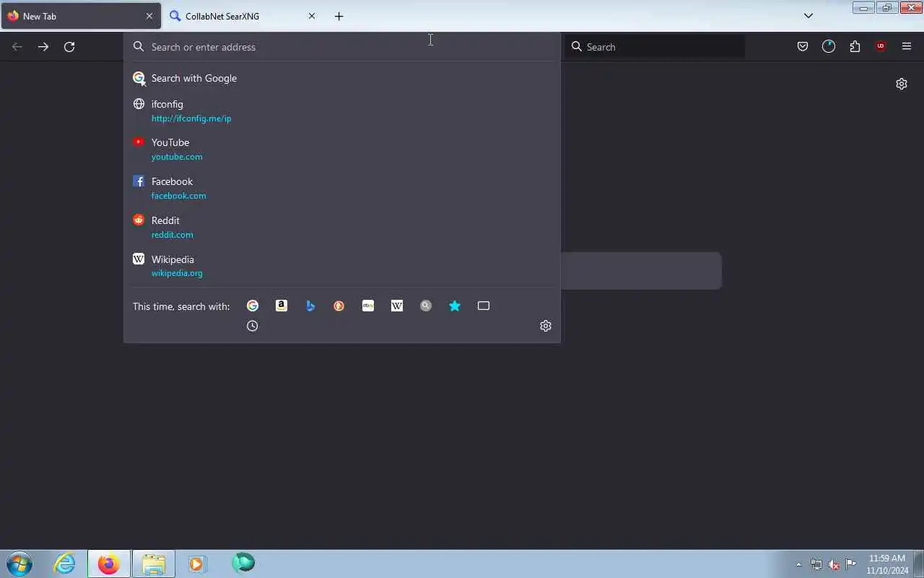Focus the toolbar Search box
924x578 pixels.
pyautogui.click(x=655, y=47)
